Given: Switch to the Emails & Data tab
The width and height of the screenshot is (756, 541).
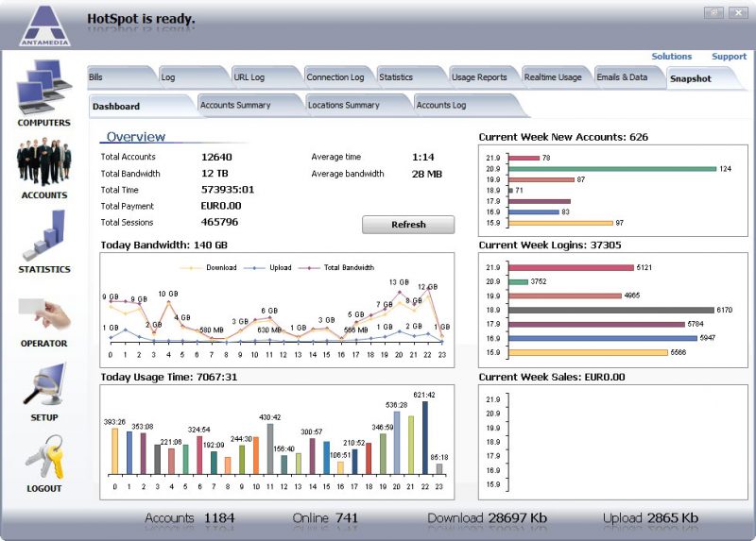Looking at the screenshot, I should point(622,77).
